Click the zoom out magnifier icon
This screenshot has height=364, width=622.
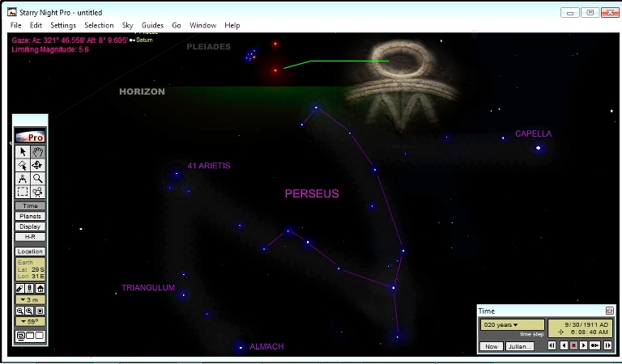click(19, 311)
